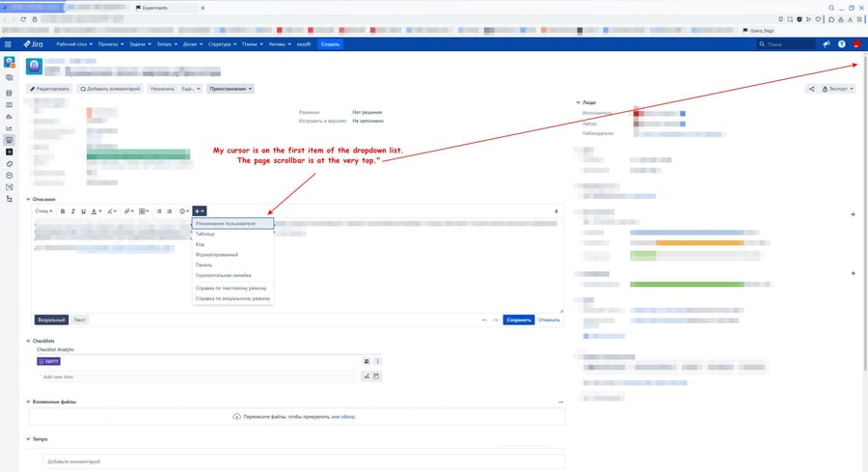This screenshot has width=868, height=472.
Task: Click the bold formatting icon in editor
Action: pos(63,210)
